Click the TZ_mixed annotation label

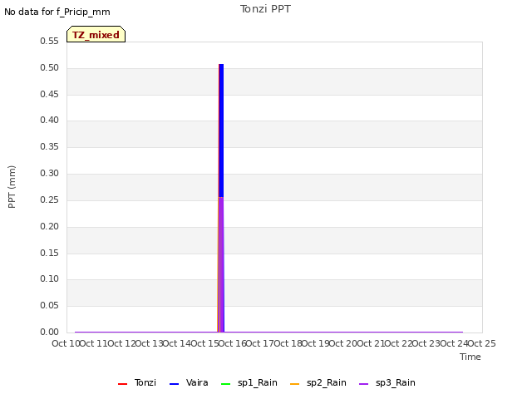[96, 34]
